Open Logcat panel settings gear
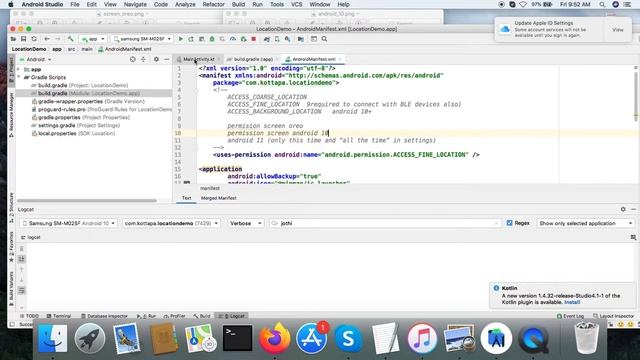The image size is (640, 360). pyautogui.click(x=623, y=209)
